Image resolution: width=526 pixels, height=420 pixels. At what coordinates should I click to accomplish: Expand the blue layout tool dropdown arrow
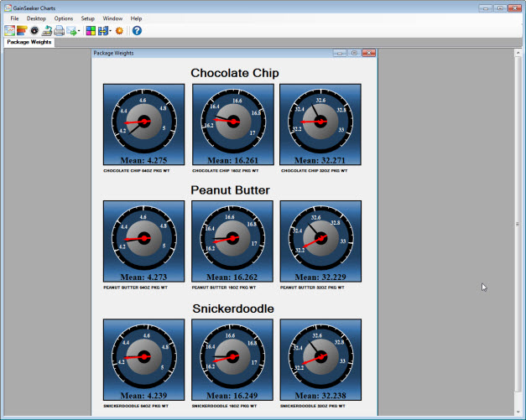(x=111, y=32)
